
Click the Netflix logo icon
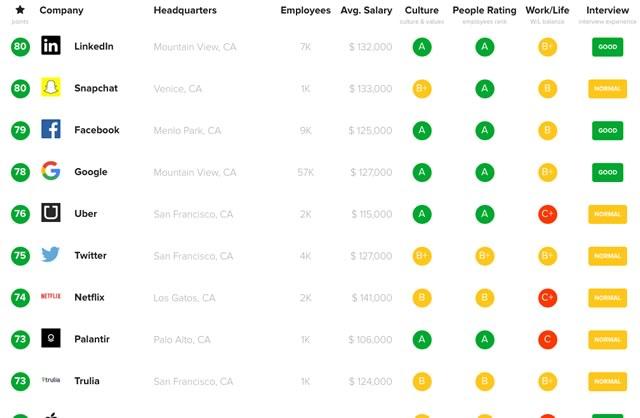(51, 297)
